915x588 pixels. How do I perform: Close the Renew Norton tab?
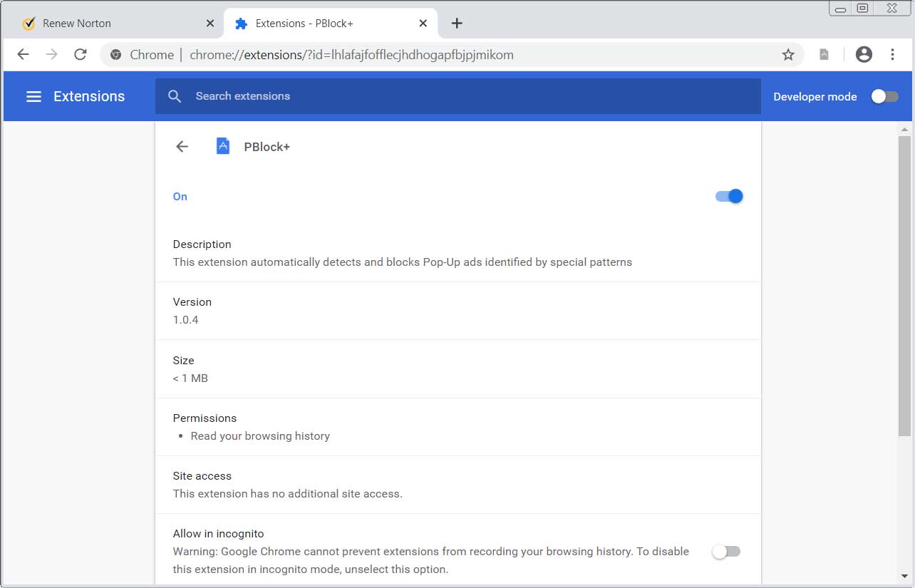click(x=210, y=24)
